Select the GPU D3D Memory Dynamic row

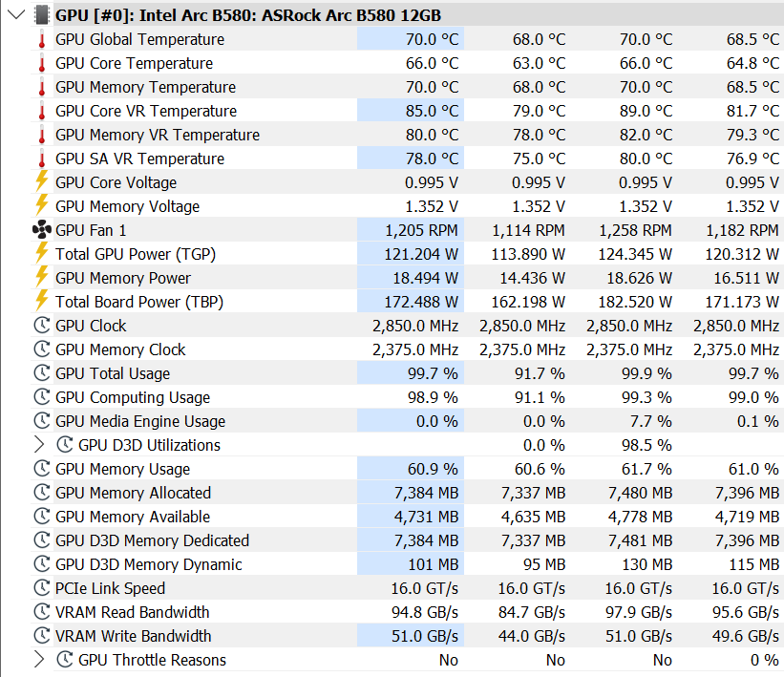pyautogui.click(x=407, y=564)
